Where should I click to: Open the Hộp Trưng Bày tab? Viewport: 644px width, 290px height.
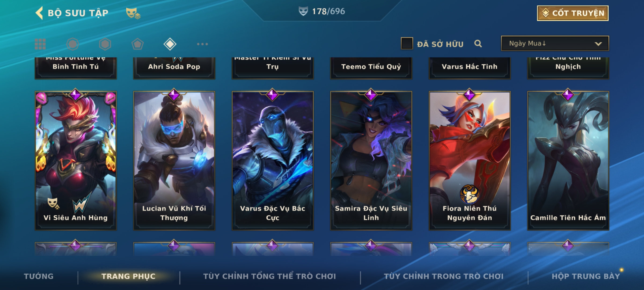(x=586, y=276)
